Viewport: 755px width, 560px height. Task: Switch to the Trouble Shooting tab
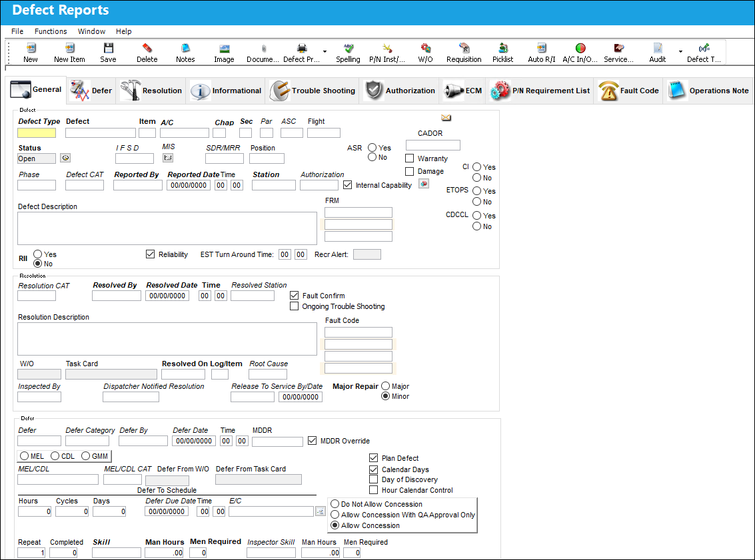(x=313, y=91)
